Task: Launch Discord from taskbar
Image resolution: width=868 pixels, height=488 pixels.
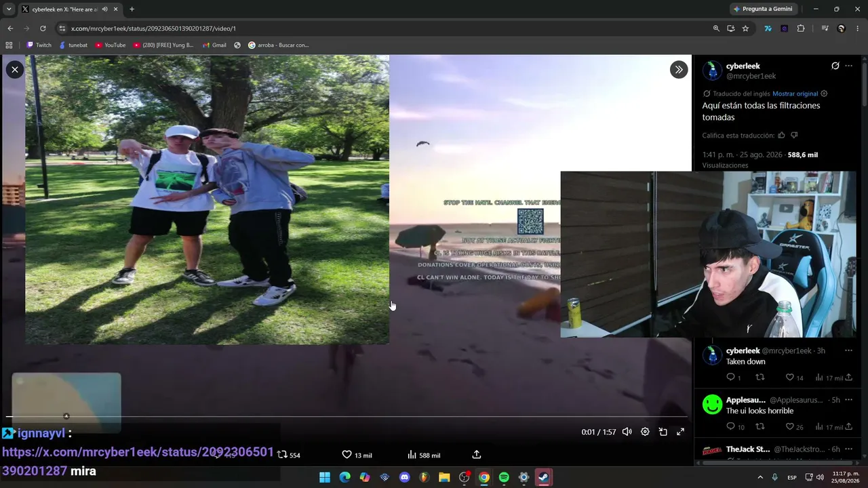Action: (x=405, y=477)
